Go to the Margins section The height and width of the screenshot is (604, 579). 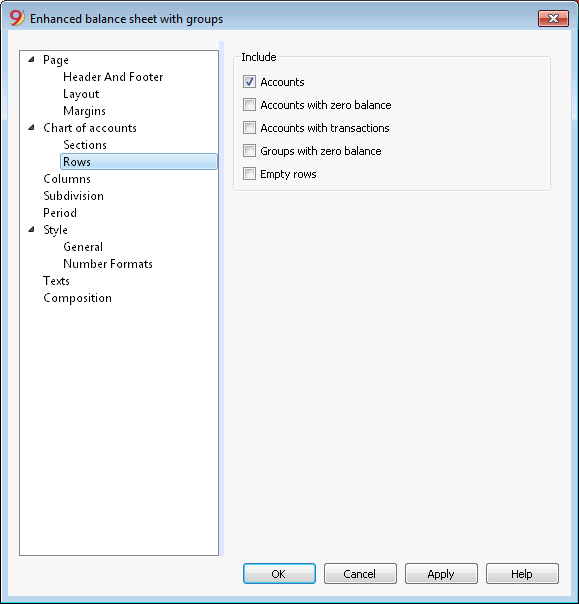tap(84, 111)
